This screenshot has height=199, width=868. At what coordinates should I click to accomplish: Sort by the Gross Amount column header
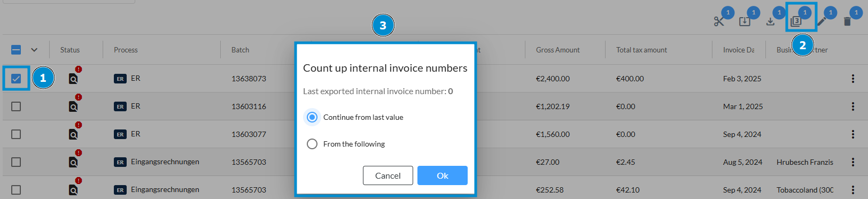tap(557, 50)
